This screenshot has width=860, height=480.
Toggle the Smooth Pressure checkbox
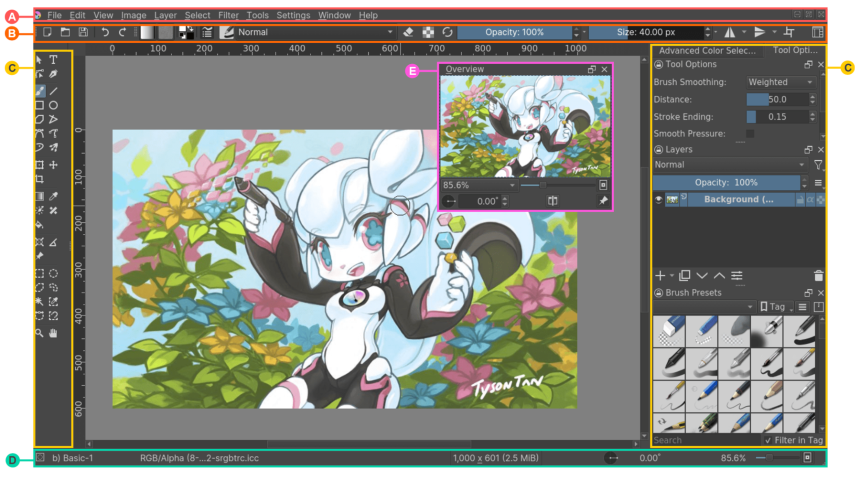(x=750, y=133)
